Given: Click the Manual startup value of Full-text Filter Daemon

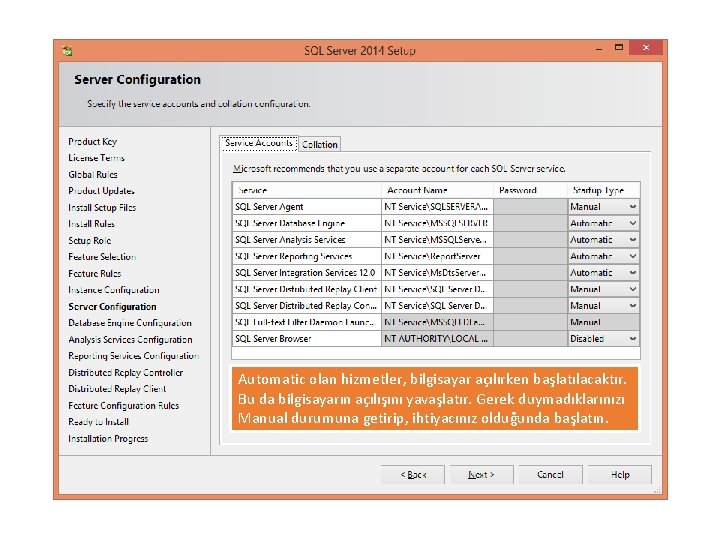Looking at the screenshot, I should coord(603,322).
